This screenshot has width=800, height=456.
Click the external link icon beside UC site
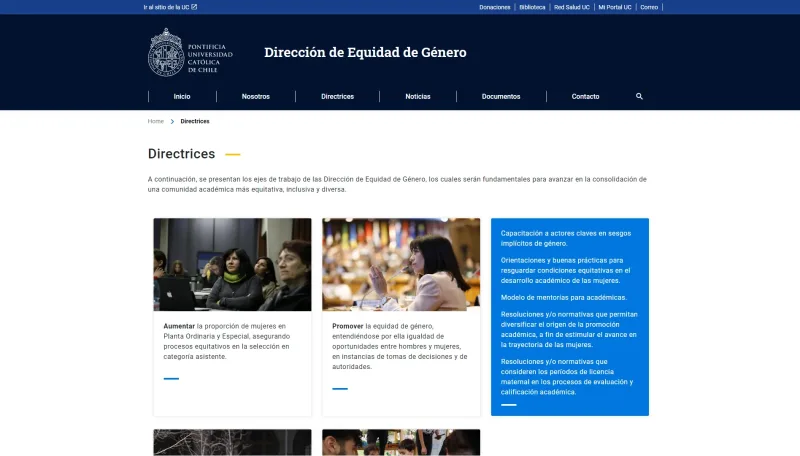click(194, 7)
